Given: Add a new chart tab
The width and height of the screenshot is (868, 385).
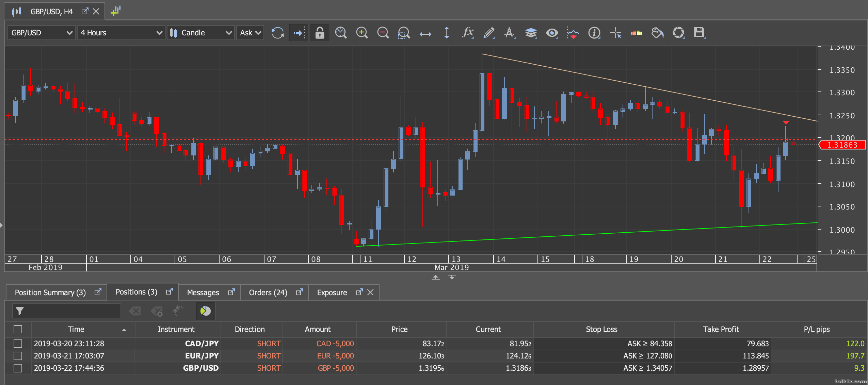Looking at the screenshot, I should (116, 11).
